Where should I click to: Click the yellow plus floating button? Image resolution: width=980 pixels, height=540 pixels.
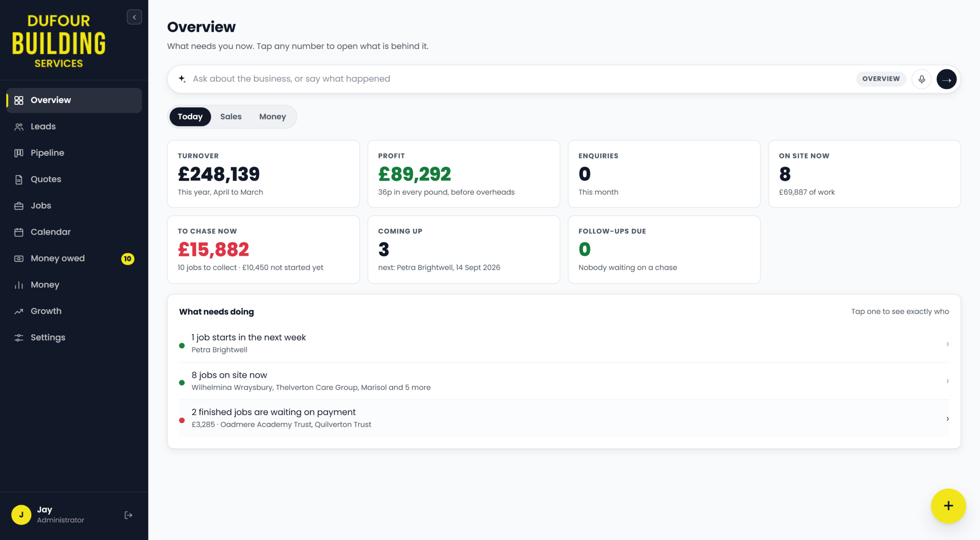click(x=948, y=506)
